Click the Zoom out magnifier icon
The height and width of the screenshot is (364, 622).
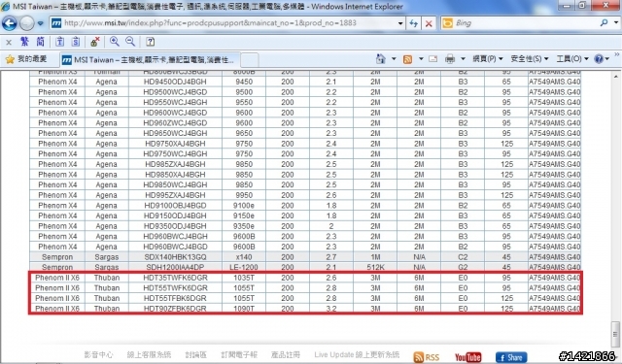coord(130,41)
